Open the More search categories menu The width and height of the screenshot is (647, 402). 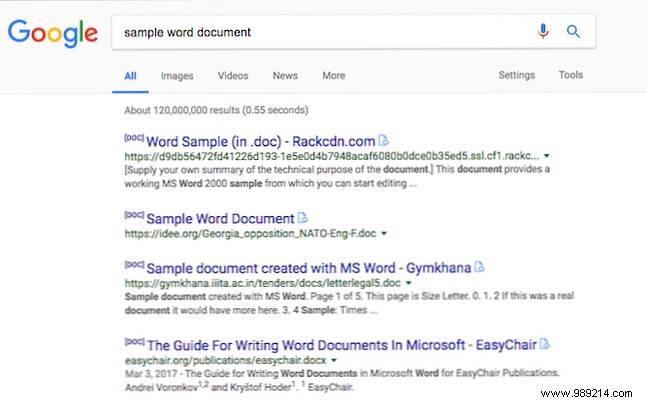(x=334, y=76)
